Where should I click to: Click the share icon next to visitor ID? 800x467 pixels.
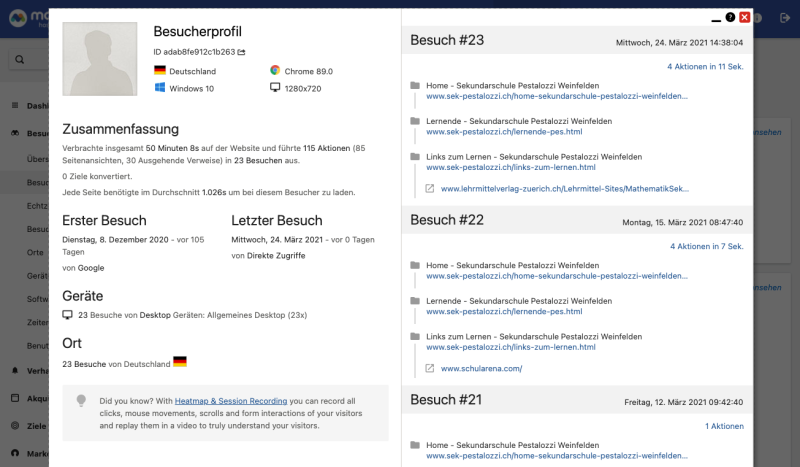[x=241, y=51]
